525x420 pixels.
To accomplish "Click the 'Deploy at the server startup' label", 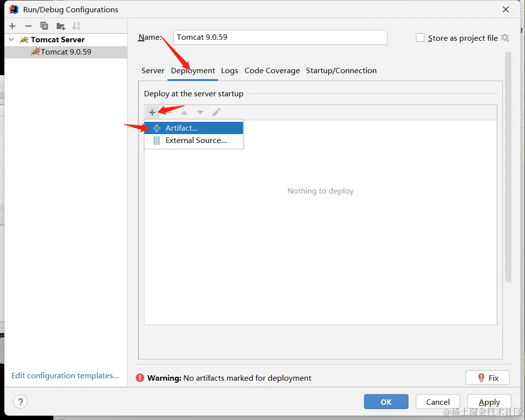I will click(193, 94).
